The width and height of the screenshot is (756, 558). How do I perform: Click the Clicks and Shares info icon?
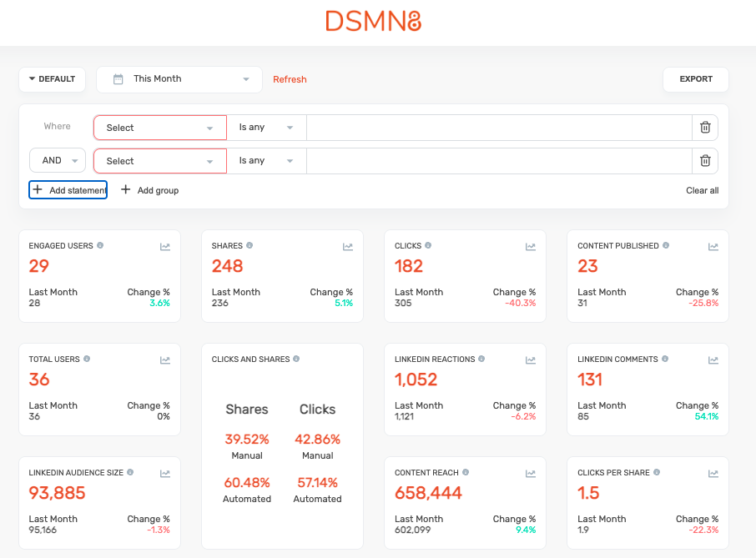(x=296, y=359)
